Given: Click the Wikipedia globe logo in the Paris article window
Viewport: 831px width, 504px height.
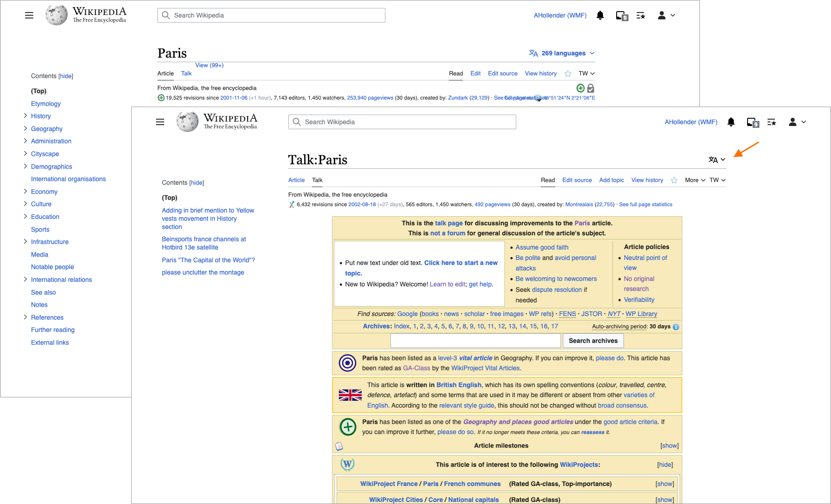Looking at the screenshot, I should pos(56,15).
